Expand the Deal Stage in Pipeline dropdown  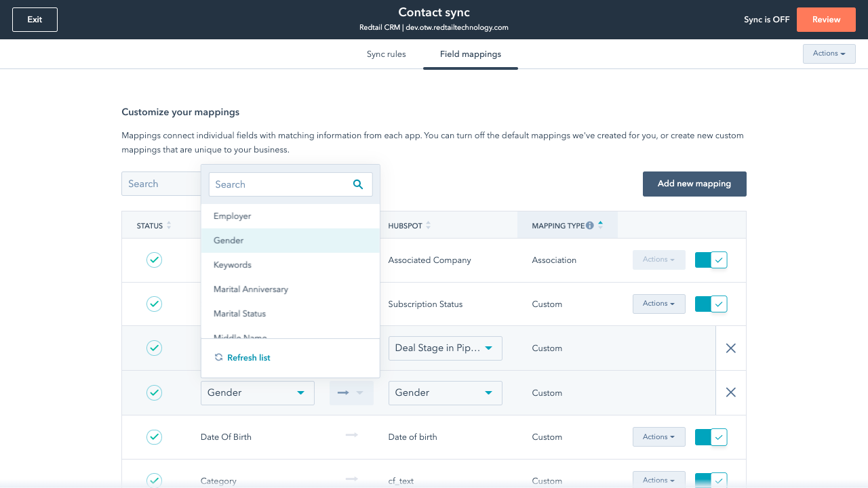click(445, 348)
